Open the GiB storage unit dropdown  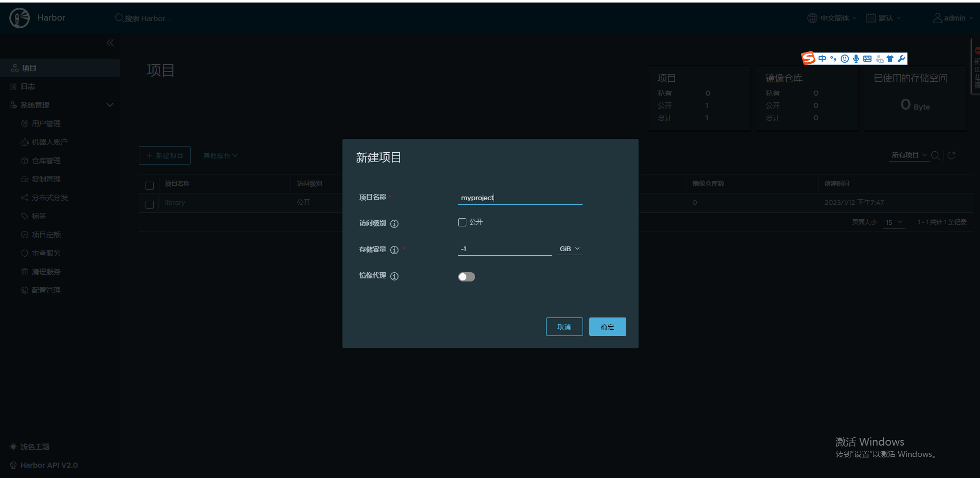[570, 249]
